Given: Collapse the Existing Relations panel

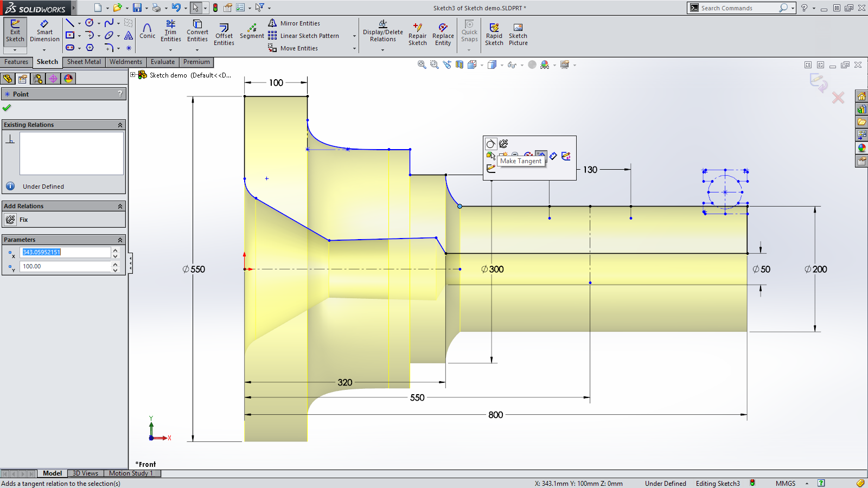Looking at the screenshot, I should 120,124.
